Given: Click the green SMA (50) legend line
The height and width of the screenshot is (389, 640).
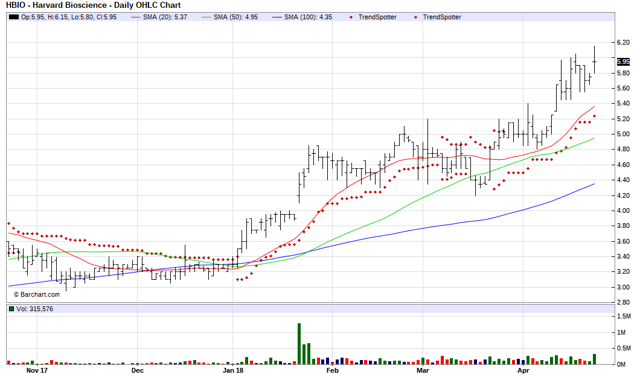Looking at the screenshot, I should pyautogui.click(x=207, y=17).
